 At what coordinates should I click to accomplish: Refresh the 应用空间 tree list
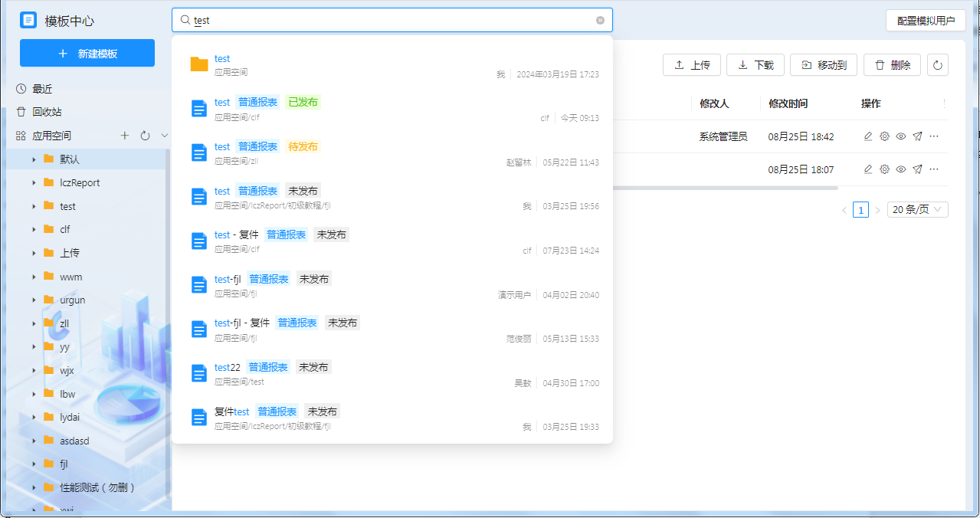[x=145, y=136]
